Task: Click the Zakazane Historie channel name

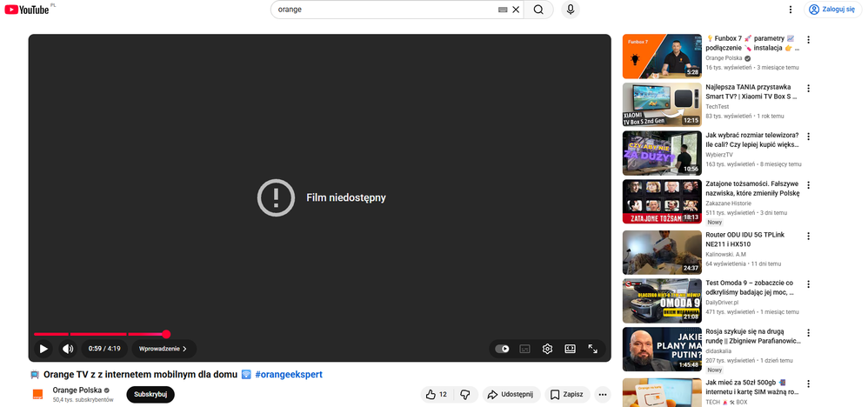Action: coord(729,203)
